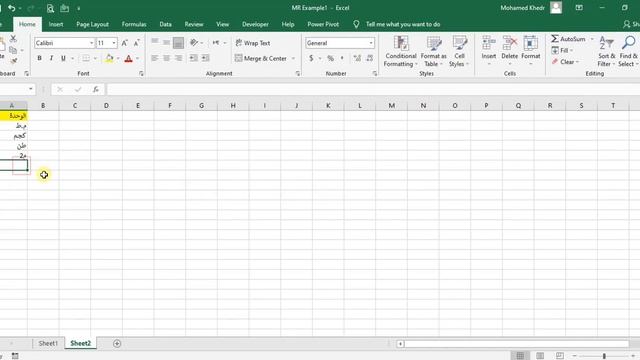Viewport: 640px width, 360px height.
Task: Open the Format cells menu icon
Action: pos(531,43)
